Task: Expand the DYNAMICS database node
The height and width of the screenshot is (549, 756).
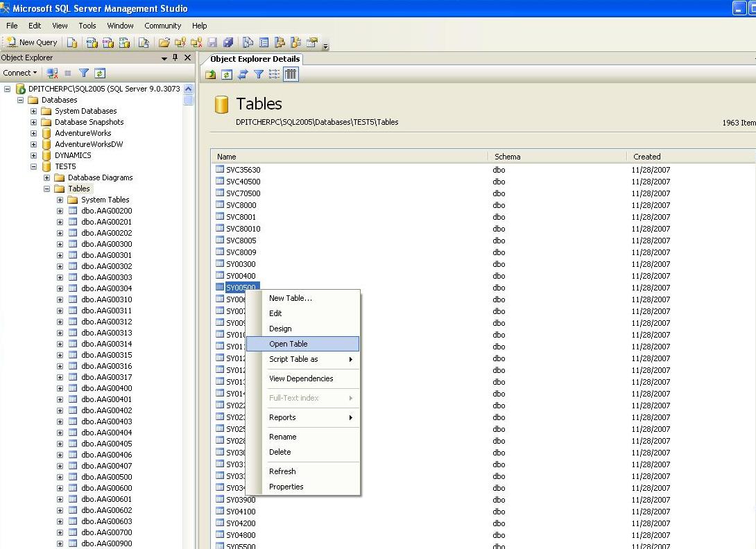Action: [x=34, y=155]
